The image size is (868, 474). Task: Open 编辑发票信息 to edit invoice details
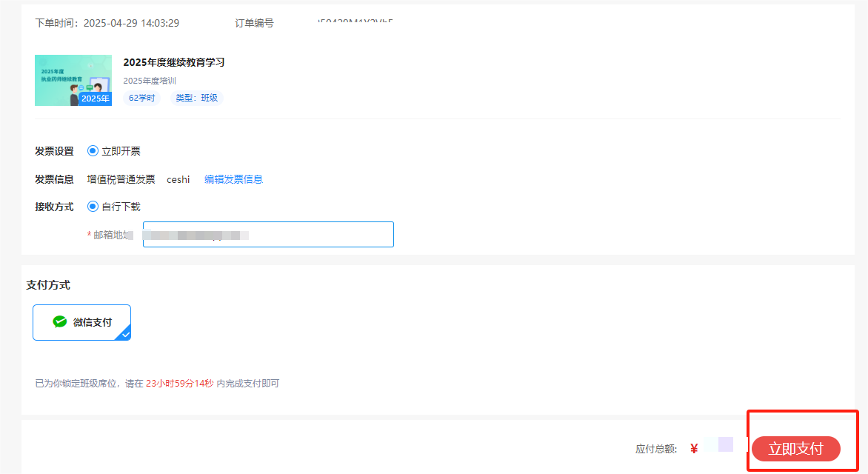point(233,178)
